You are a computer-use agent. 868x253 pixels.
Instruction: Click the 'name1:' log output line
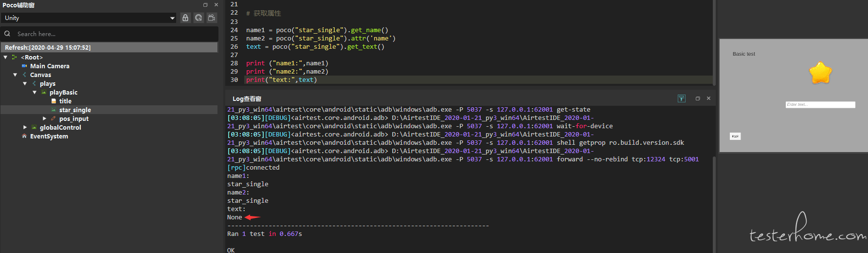click(238, 176)
